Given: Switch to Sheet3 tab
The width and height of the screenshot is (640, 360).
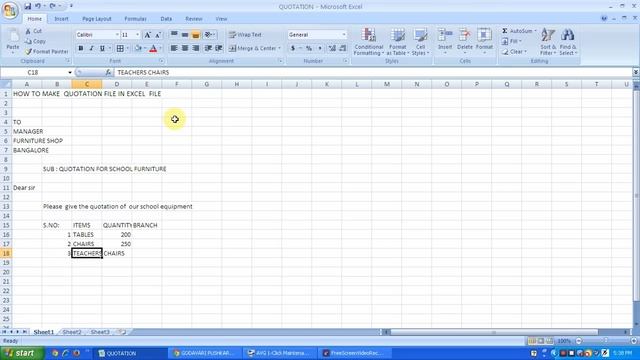Looking at the screenshot, I should pyautogui.click(x=100, y=332).
